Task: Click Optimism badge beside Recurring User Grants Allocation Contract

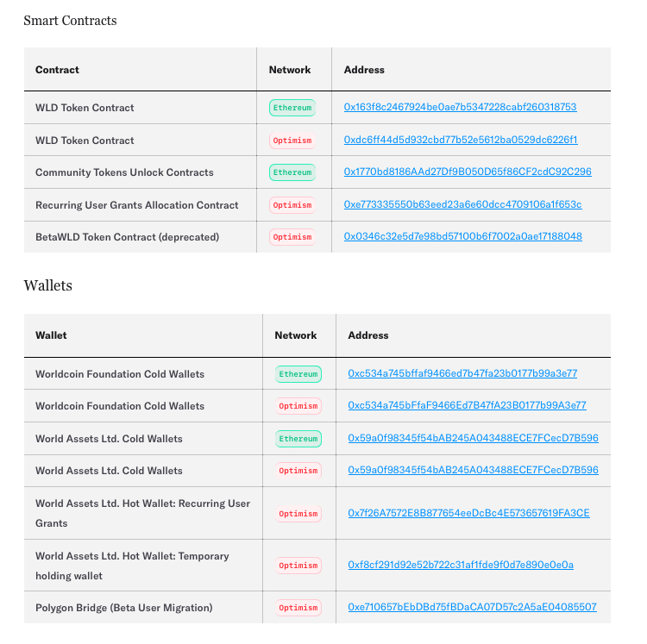Action: pos(292,205)
